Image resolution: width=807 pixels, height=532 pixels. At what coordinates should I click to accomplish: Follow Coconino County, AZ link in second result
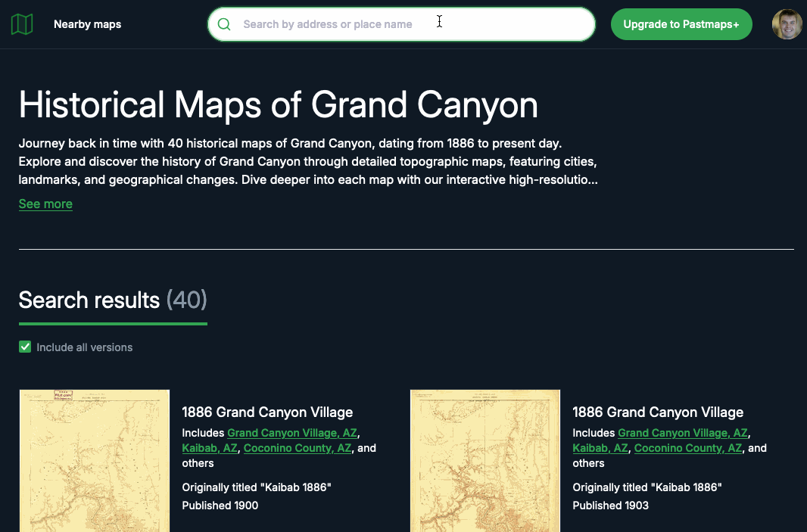[x=688, y=448]
